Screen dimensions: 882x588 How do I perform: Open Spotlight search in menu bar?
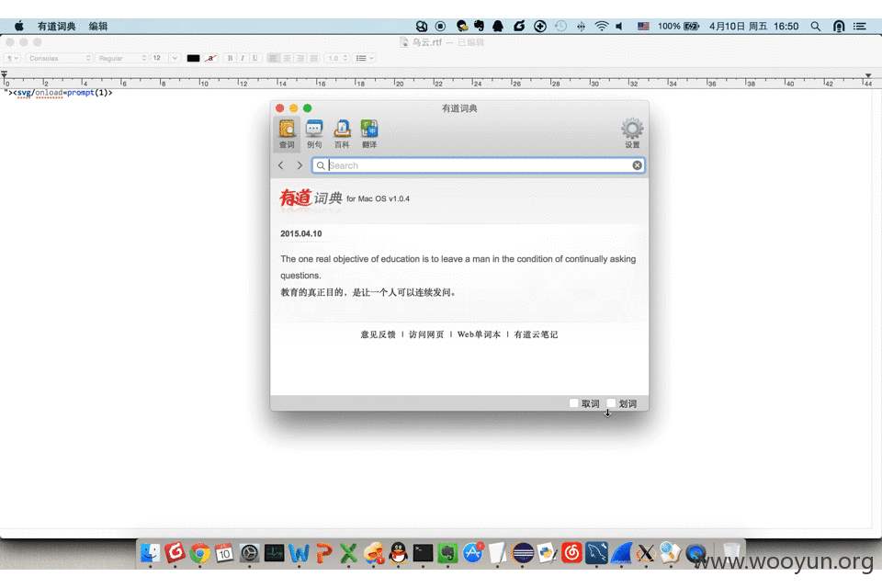point(816,26)
